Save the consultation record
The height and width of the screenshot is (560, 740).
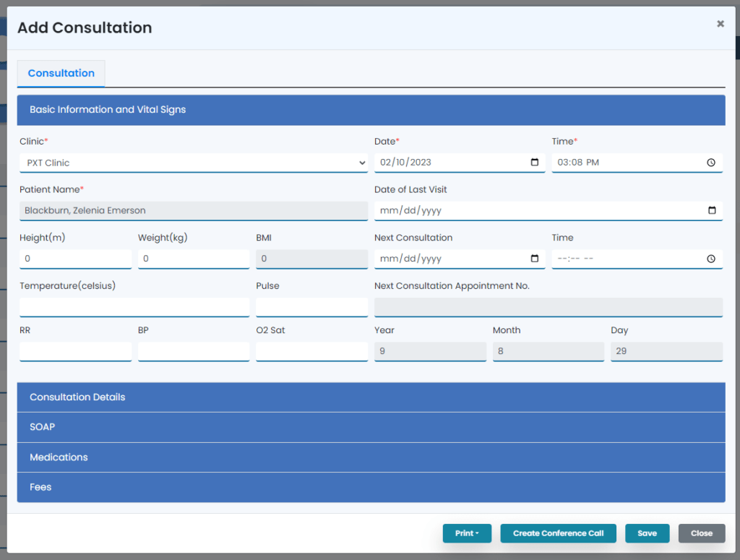click(647, 533)
